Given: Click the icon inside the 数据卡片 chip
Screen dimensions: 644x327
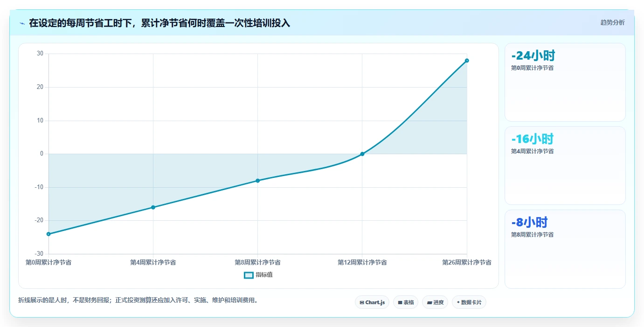Looking at the screenshot, I should click(458, 302).
